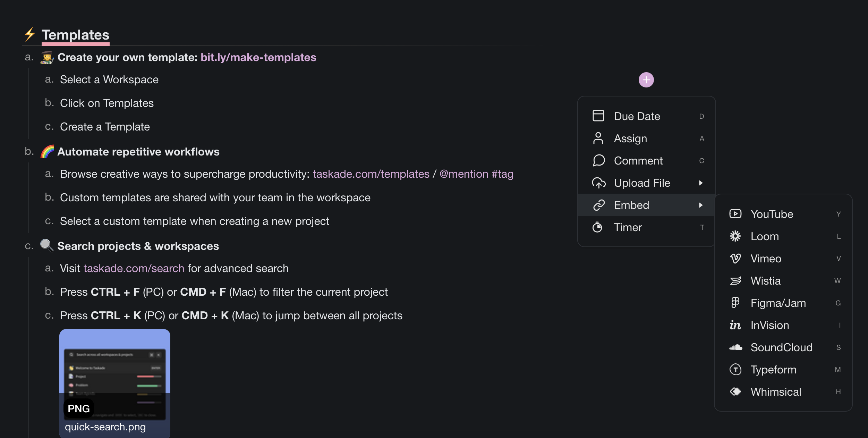Click the SoundCloud cloud icon
Image resolution: width=868 pixels, height=438 pixels.
pyautogui.click(x=735, y=347)
